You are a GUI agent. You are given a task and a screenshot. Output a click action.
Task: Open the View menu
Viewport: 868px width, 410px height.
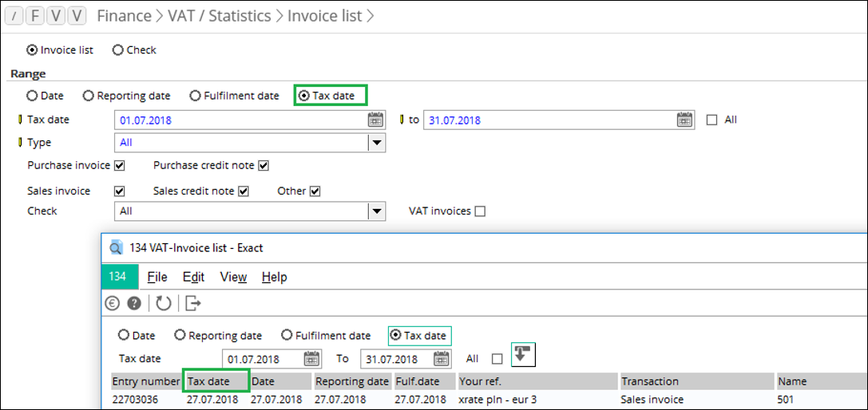(233, 277)
